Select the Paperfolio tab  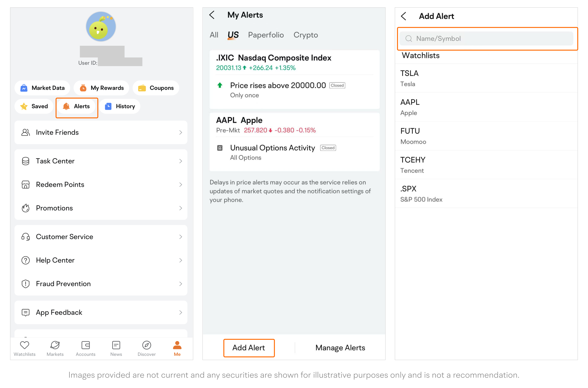coord(266,35)
